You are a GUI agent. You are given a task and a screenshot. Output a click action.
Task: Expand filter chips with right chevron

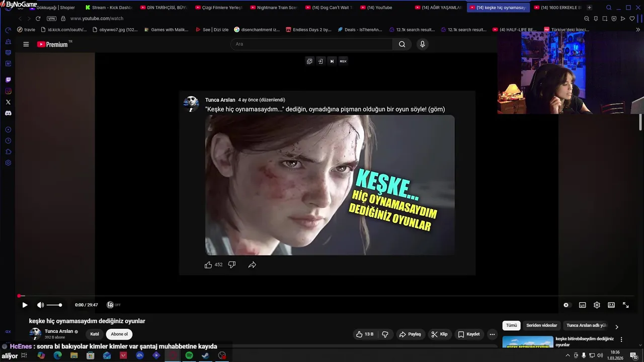pyautogui.click(x=617, y=326)
